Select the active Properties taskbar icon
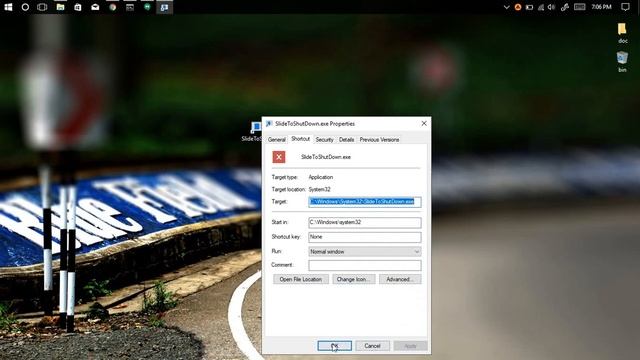This screenshot has height=360, width=640. (x=164, y=7)
